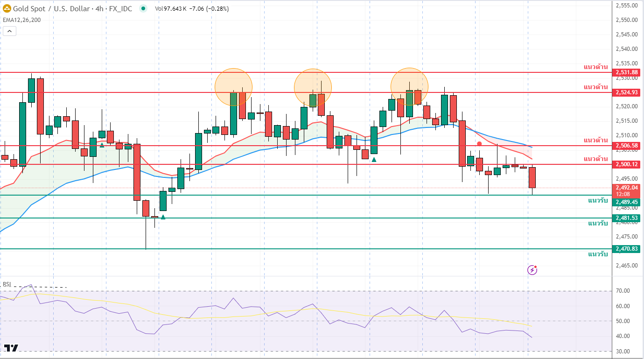Click the TradingView logo
This screenshot has height=359, width=644.
(x=11, y=348)
